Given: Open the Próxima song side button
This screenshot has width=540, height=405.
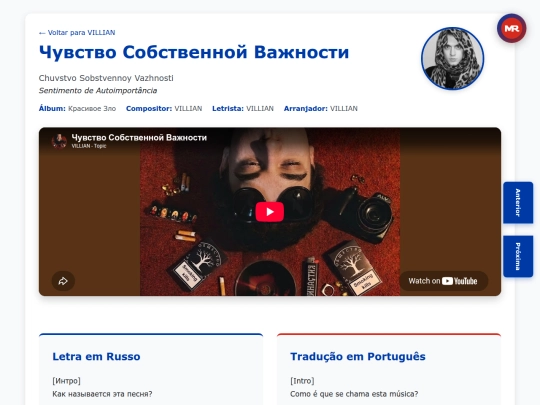Looking at the screenshot, I should 518,256.
